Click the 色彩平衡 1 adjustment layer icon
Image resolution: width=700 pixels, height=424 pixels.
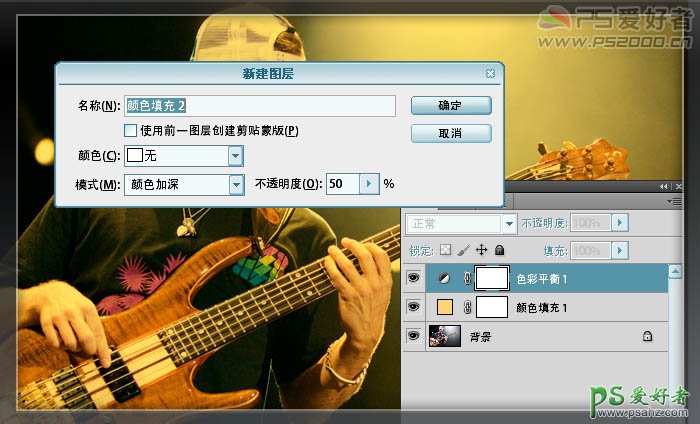coord(443,279)
